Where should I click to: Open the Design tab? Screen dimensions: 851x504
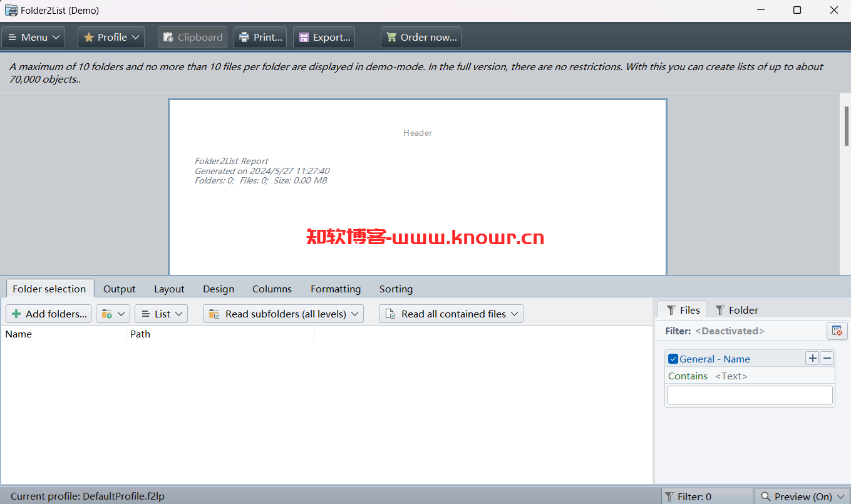pyautogui.click(x=219, y=289)
